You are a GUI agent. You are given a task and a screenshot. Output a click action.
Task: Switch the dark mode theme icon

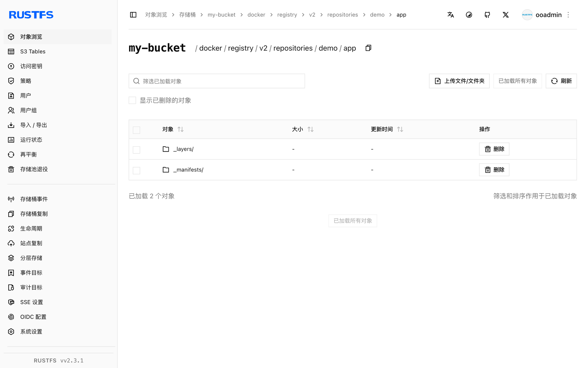click(469, 15)
